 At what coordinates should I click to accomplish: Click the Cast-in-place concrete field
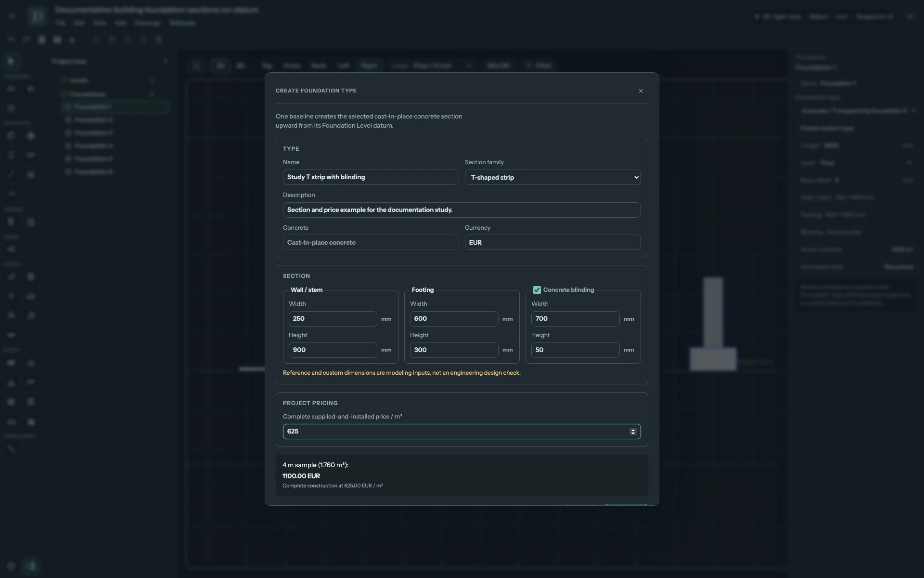[371, 242]
